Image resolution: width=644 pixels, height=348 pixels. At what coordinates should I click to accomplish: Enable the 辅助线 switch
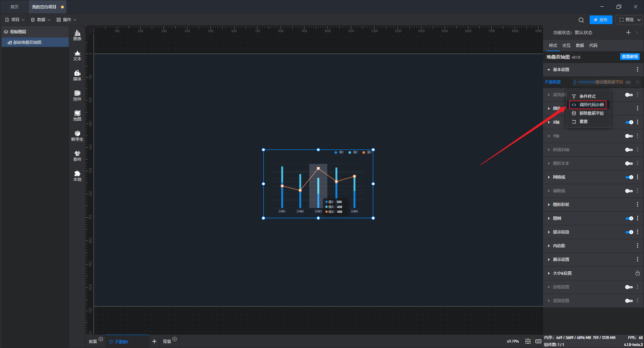629,191
